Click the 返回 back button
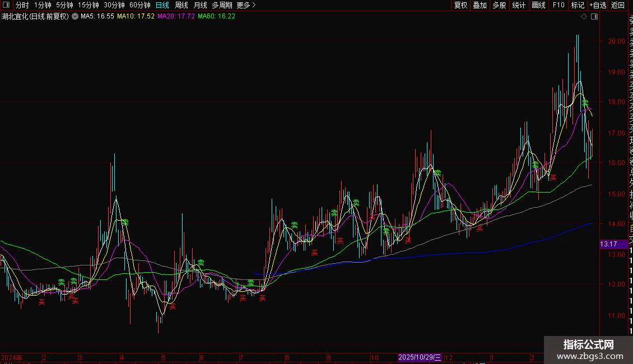The width and height of the screenshot is (633, 364). pos(617,5)
